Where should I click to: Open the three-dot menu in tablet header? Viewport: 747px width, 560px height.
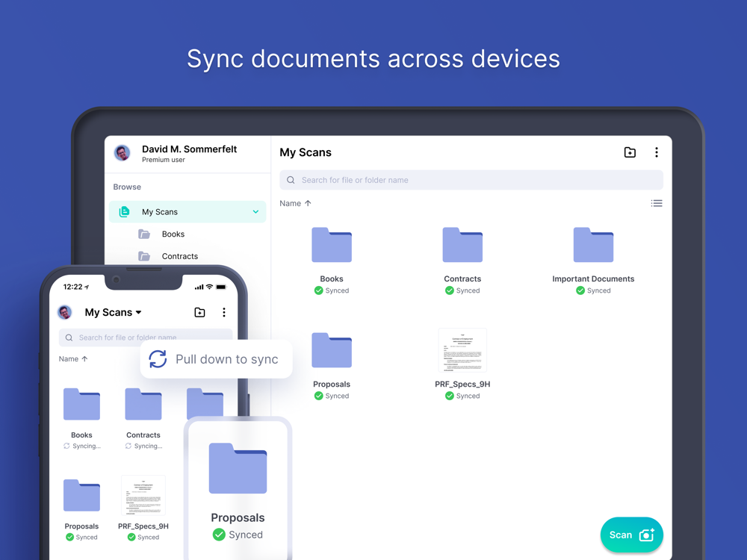pyautogui.click(x=657, y=152)
